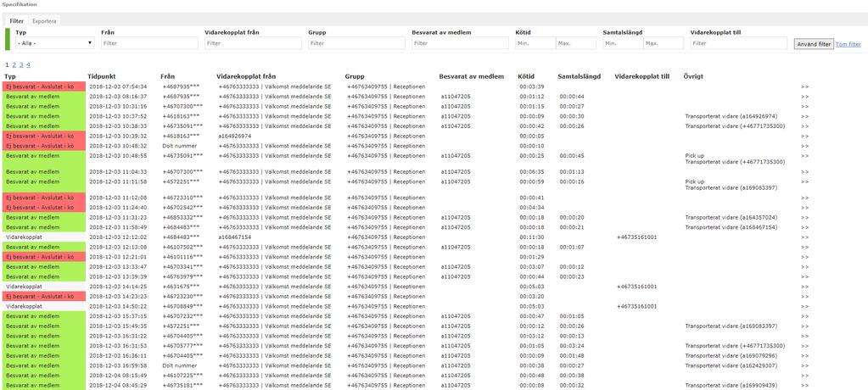Click the Övrigt column header
Viewport: 868px width, 390px height.
pos(693,76)
